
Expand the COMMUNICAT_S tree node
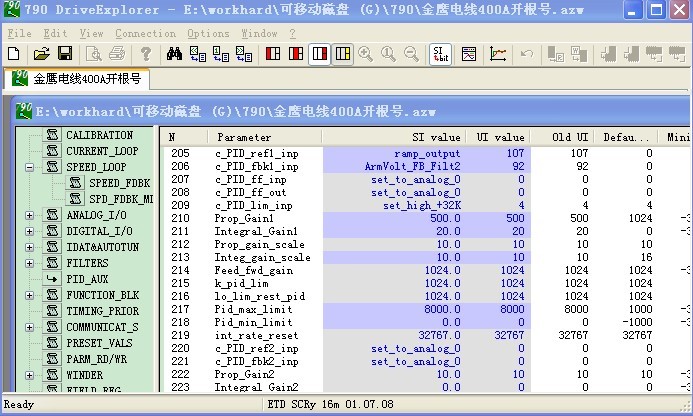click(30, 327)
